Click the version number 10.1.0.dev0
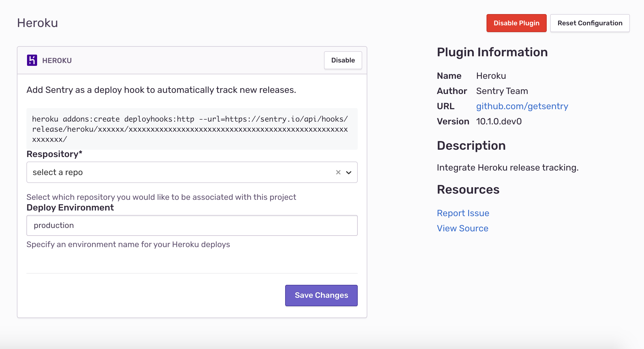This screenshot has width=644, height=349. point(499,121)
